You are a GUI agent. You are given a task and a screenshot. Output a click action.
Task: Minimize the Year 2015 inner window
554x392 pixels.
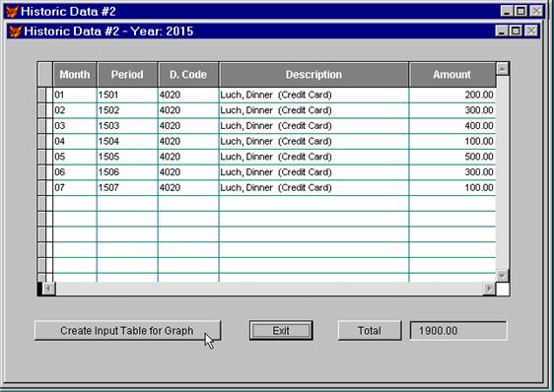[x=502, y=32]
